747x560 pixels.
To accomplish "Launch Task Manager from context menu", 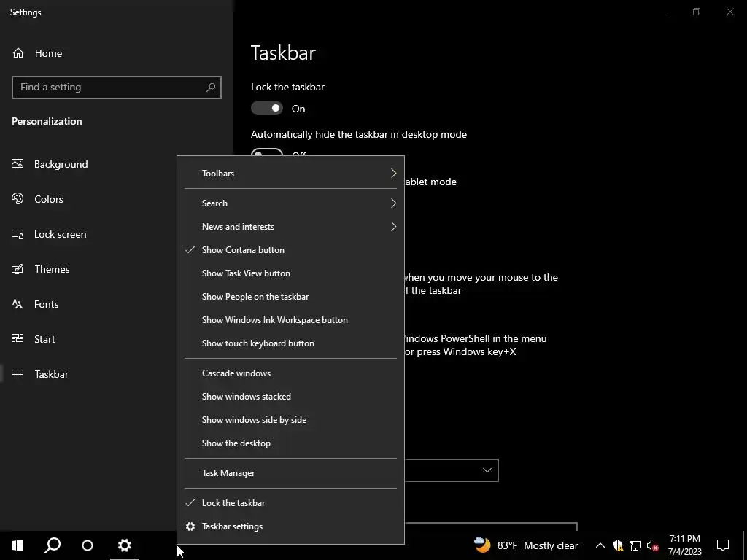I will point(290,473).
